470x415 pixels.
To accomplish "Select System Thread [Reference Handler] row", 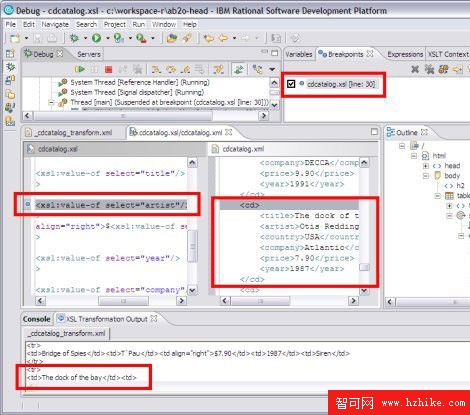I will click(x=140, y=82).
